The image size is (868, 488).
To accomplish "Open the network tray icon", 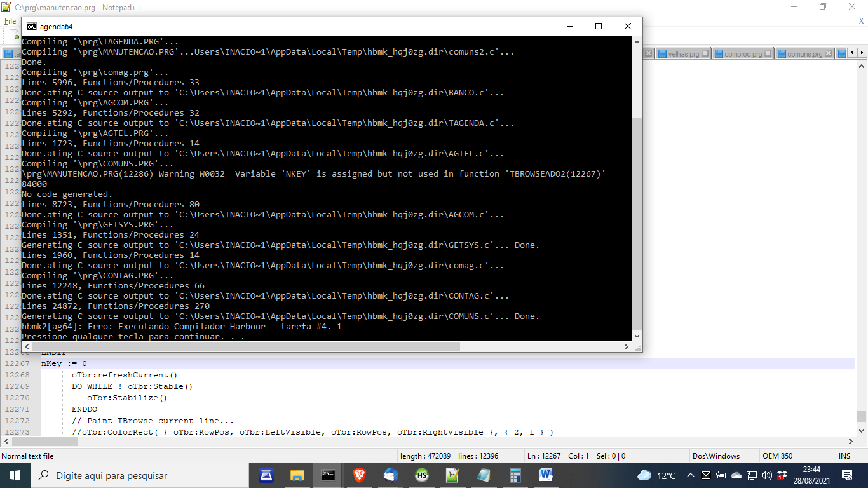I will coord(752,475).
